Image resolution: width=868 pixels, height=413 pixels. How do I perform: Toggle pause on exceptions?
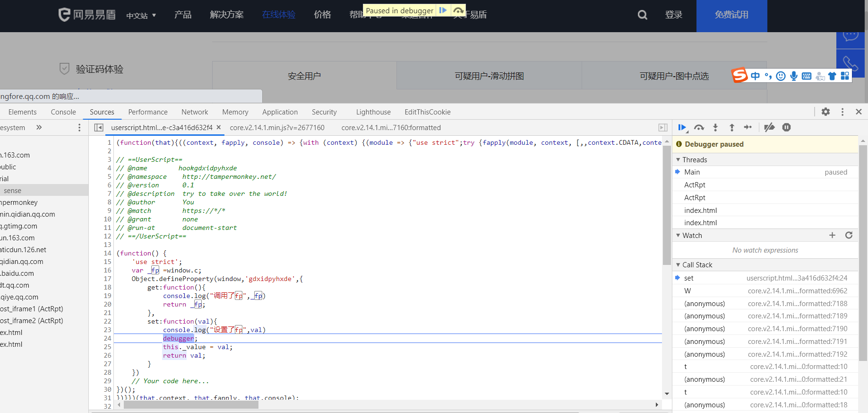point(786,127)
